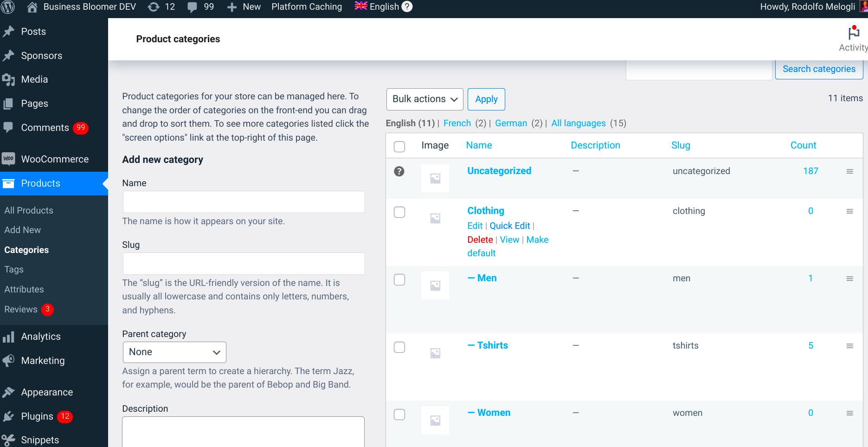Click the new category Slug input field
Viewport: 868px width, 447px height.
click(x=244, y=264)
